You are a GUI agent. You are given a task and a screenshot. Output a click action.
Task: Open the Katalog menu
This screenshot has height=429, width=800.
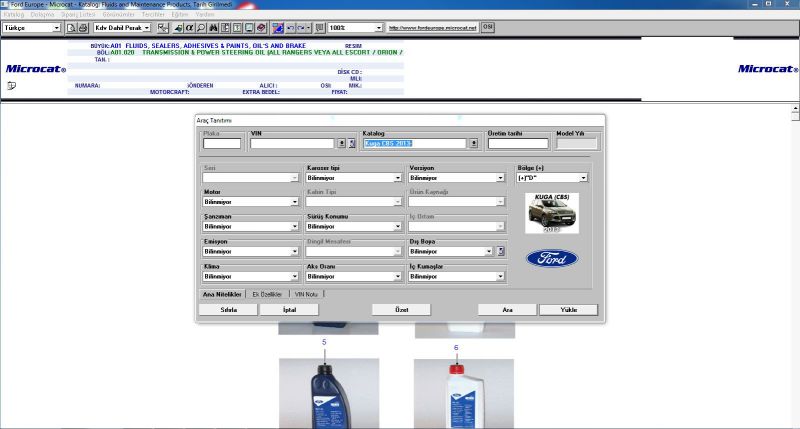point(14,15)
